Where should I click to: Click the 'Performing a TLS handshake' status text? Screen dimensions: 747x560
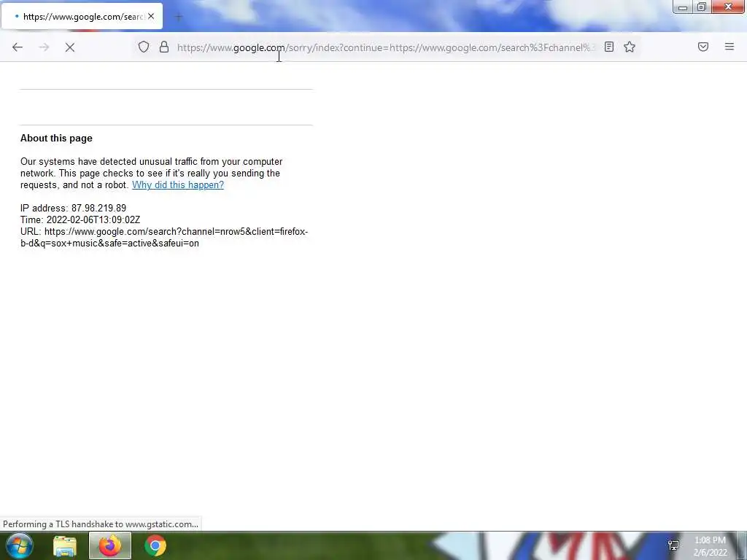(101, 524)
